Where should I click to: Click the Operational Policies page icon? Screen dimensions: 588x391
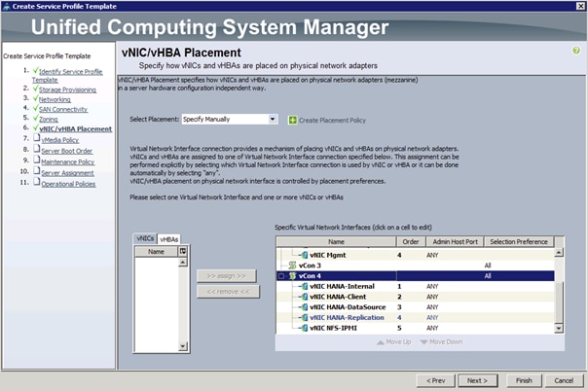point(36,182)
